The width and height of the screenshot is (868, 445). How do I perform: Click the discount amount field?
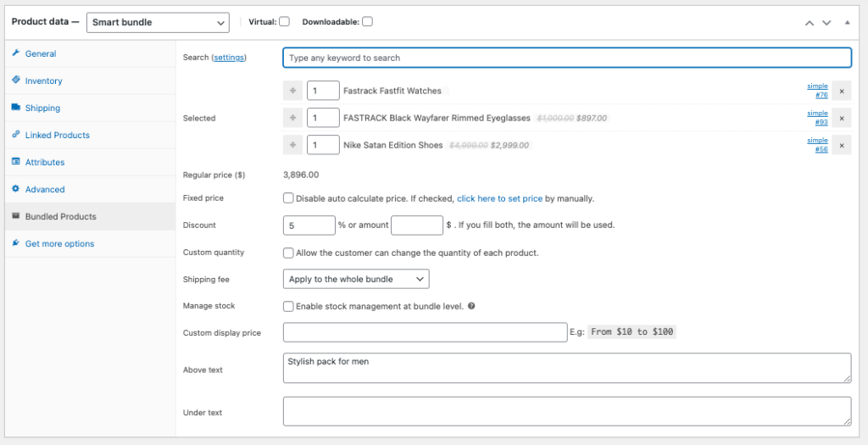tap(417, 225)
